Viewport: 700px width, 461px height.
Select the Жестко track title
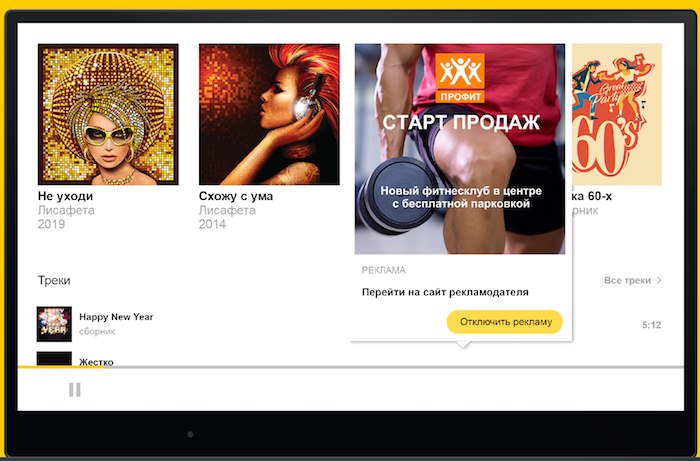[96, 362]
